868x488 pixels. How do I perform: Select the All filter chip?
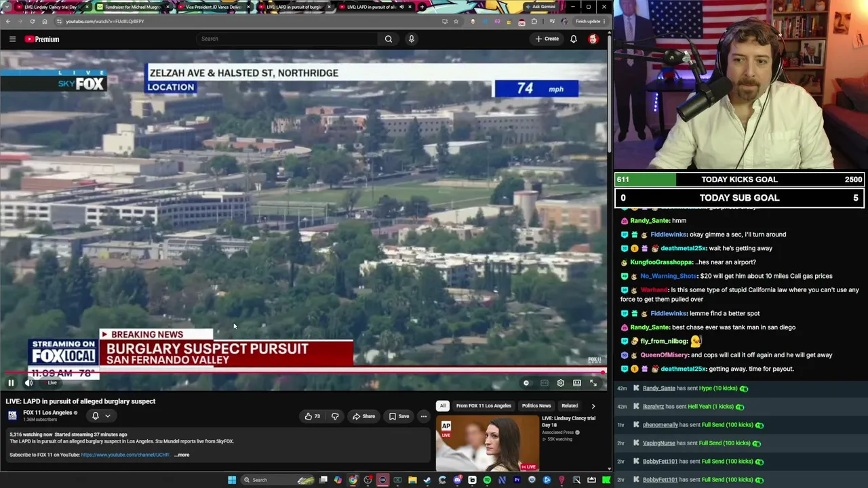[x=443, y=406]
